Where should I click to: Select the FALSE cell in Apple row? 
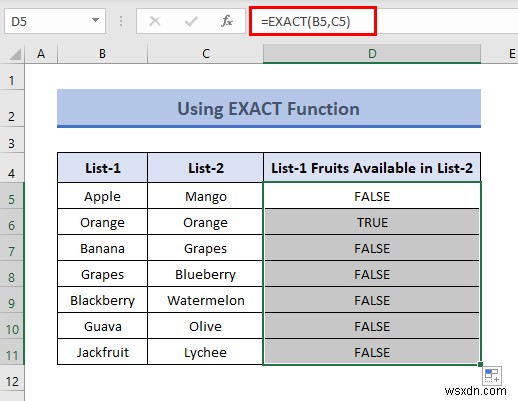click(x=372, y=196)
